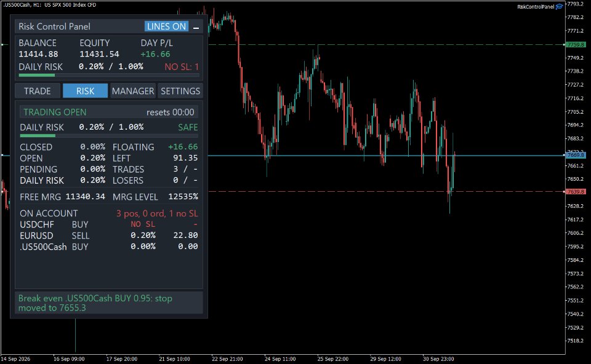Click the BALANCE value 11414.88
The image size is (591, 364).
[38, 54]
